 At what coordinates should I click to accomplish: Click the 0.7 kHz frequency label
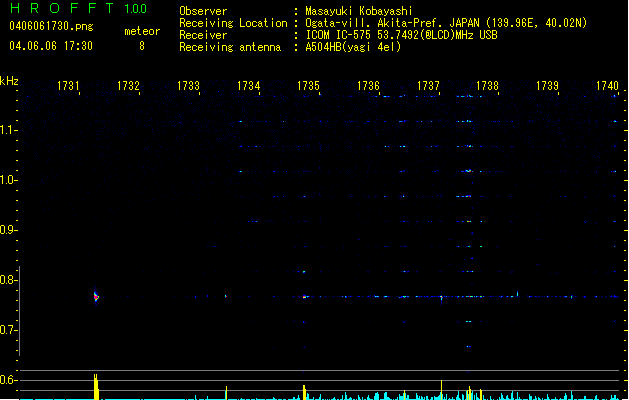[8, 330]
